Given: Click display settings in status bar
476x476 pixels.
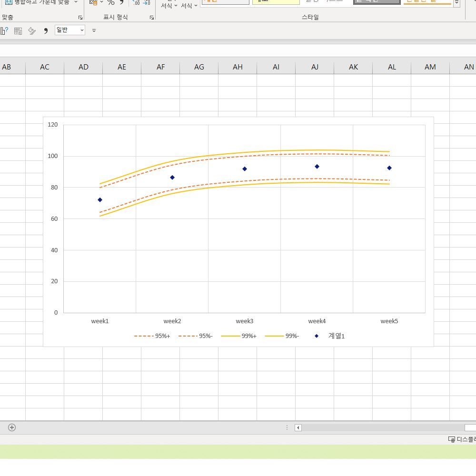Looking at the screenshot, I should pyautogui.click(x=462, y=439).
